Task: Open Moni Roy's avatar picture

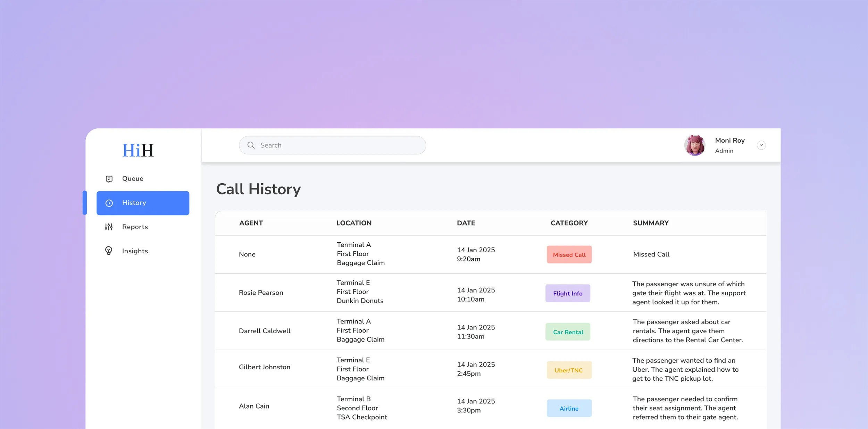Action: click(x=695, y=145)
